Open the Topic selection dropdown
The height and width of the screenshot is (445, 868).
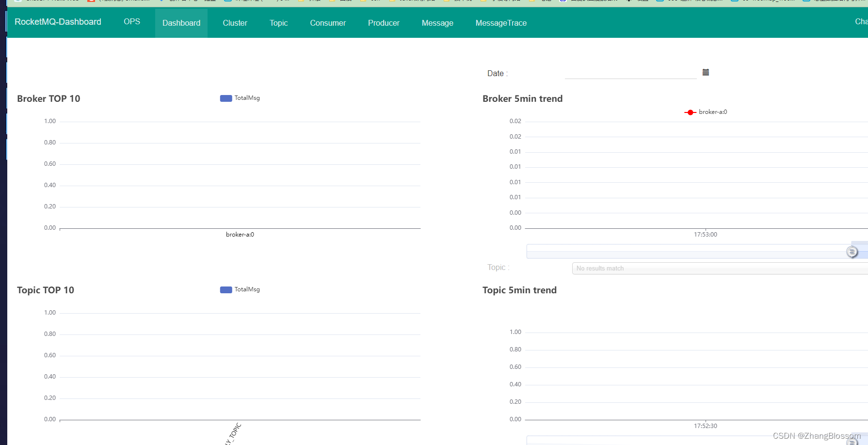[x=720, y=268]
